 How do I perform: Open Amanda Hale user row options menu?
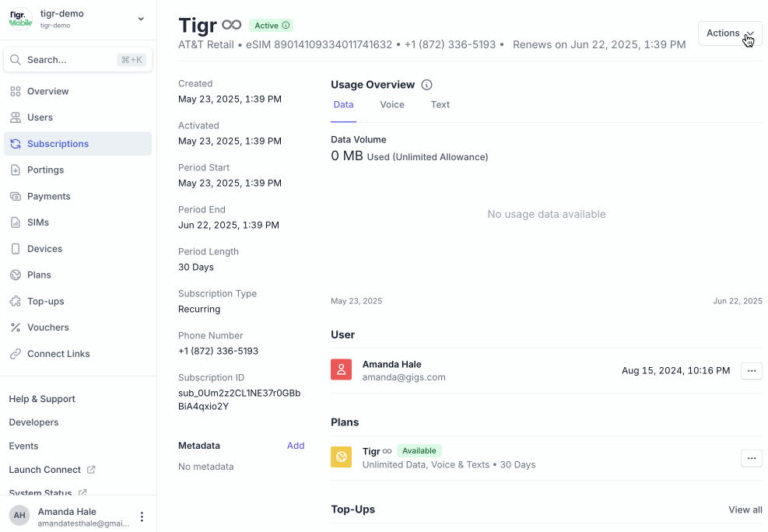point(752,371)
